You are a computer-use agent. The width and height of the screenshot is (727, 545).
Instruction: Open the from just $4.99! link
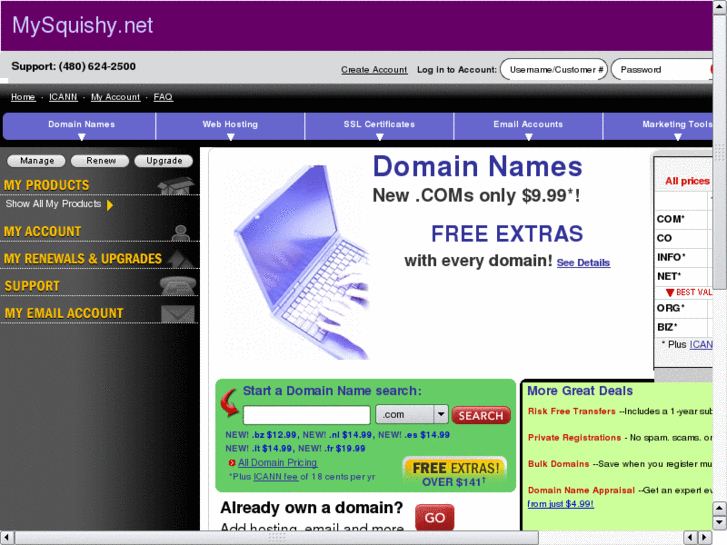(x=561, y=504)
